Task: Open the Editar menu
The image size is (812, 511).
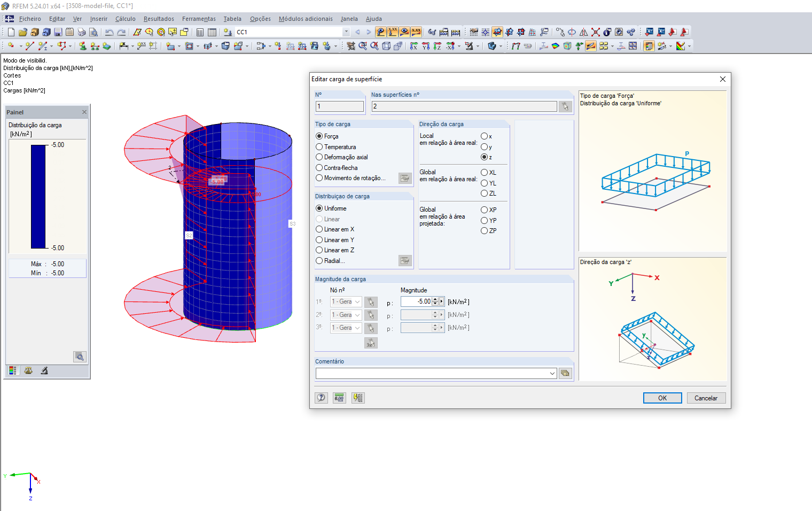Action: [57, 19]
